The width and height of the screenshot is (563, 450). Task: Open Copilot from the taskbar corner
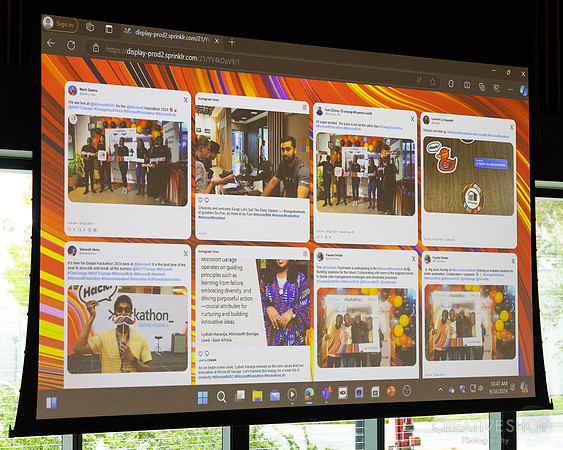click(524, 386)
